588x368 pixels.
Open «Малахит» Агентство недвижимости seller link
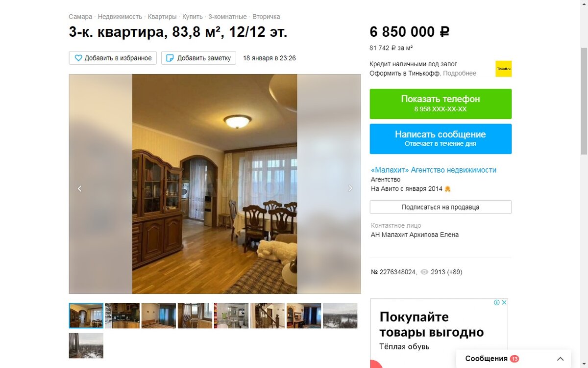click(x=434, y=170)
